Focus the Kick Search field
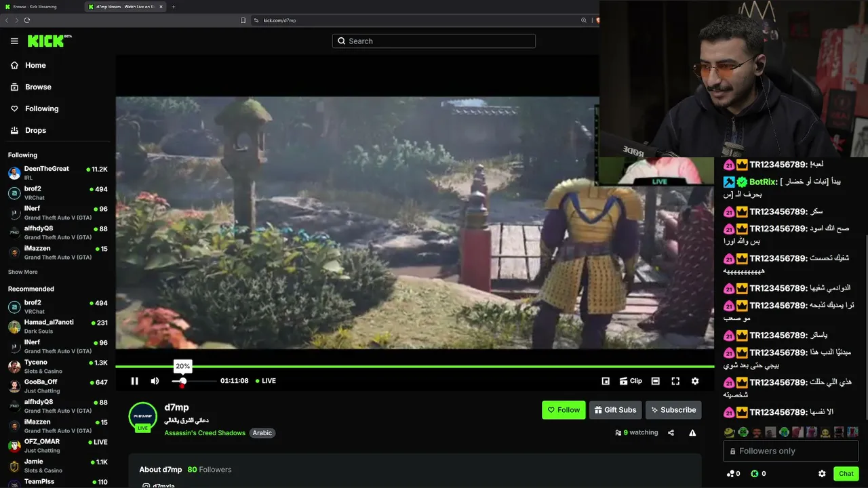868x488 pixels. click(434, 41)
